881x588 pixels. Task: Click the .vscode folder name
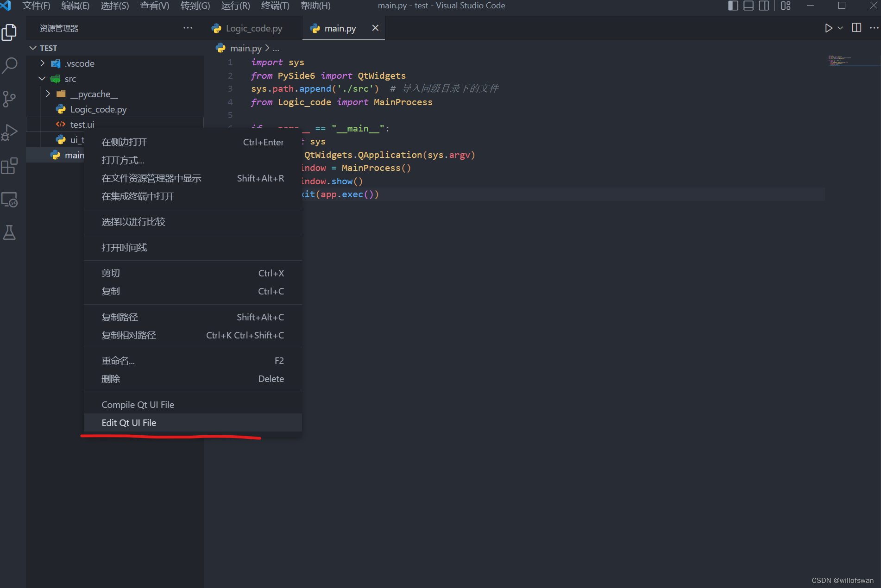(x=80, y=63)
